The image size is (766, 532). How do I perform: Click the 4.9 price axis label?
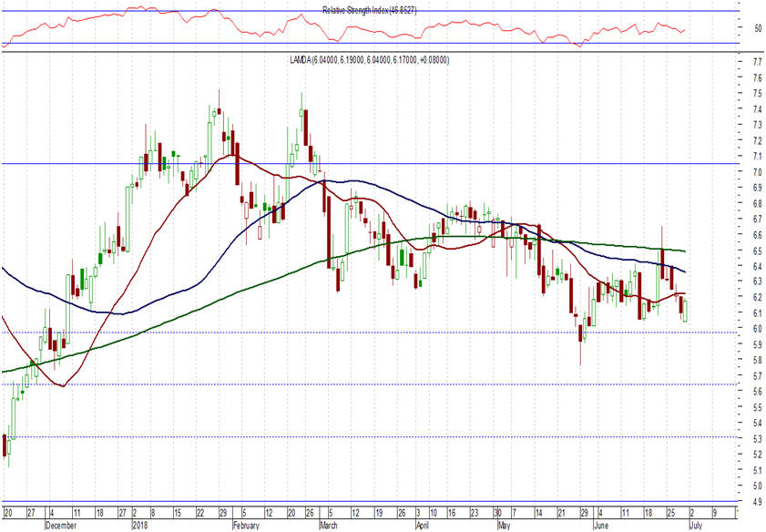(x=758, y=502)
